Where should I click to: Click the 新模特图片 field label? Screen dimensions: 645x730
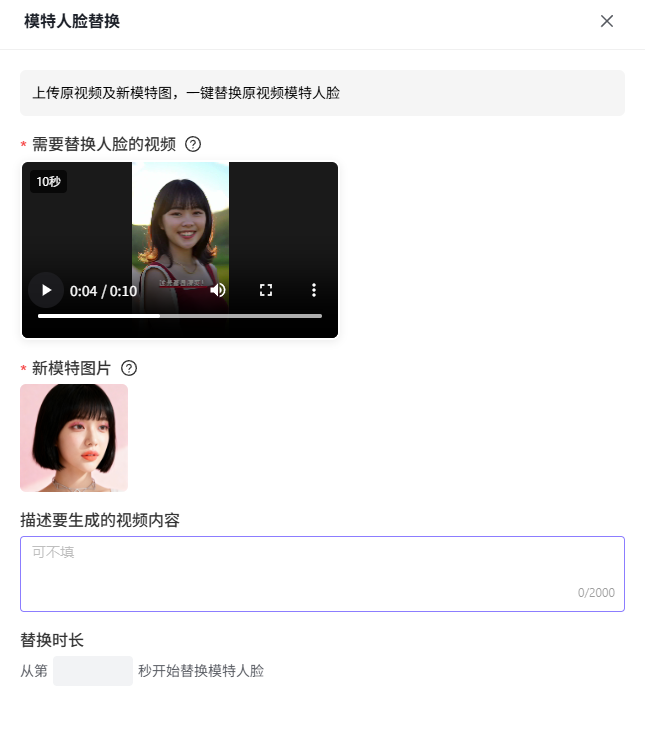(x=72, y=368)
